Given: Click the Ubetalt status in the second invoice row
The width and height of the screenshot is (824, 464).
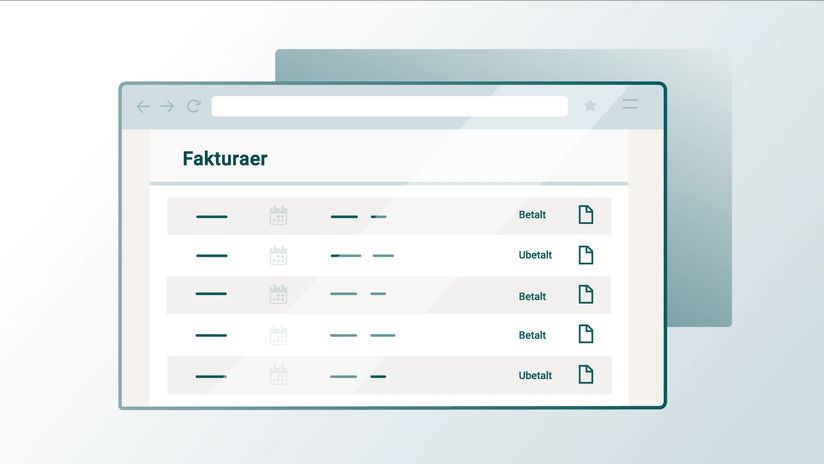Looking at the screenshot, I should tap(535, 255).
